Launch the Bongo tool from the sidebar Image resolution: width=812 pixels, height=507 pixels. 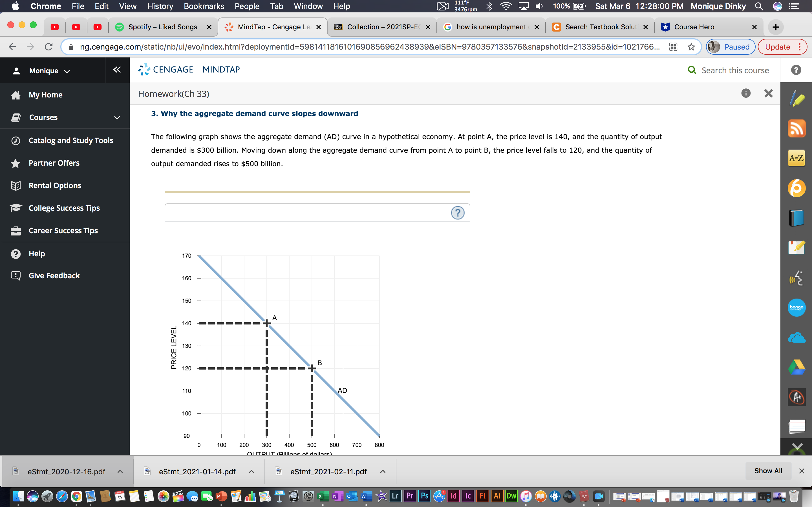(797, 307)
